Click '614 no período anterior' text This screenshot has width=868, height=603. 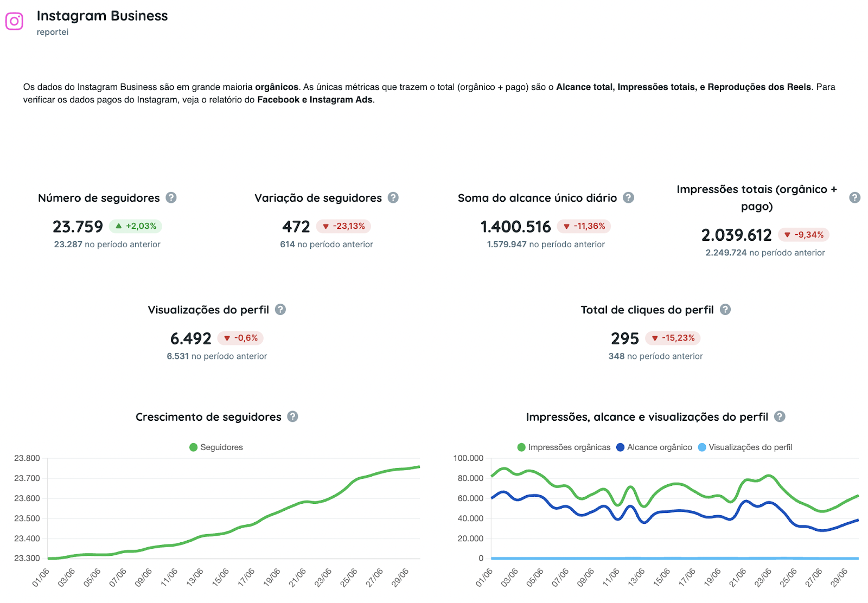327,245
